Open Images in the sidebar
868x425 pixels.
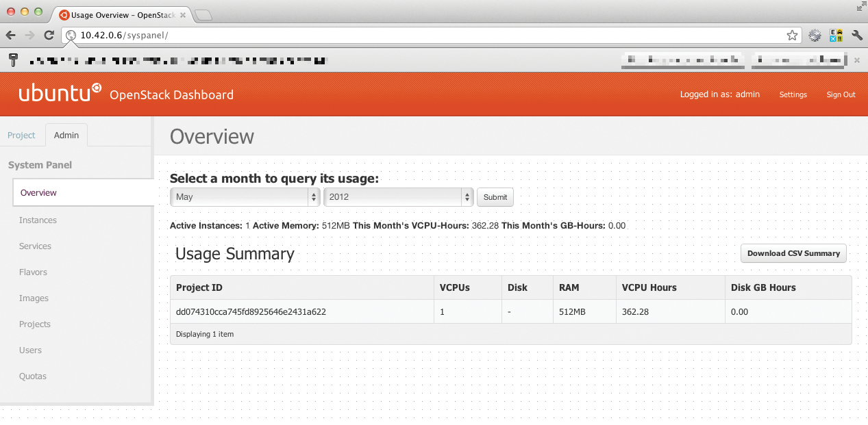(x=34, y=298)
